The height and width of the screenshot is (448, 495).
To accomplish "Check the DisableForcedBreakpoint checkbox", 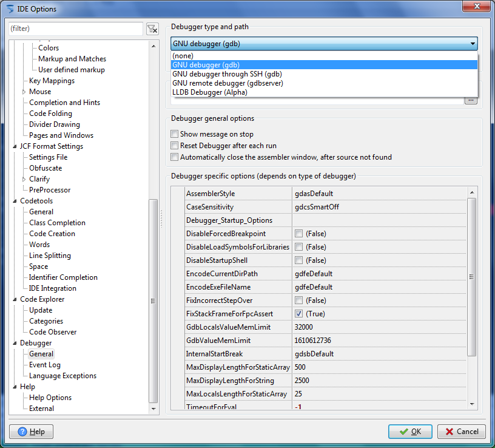I will (298, 234).
